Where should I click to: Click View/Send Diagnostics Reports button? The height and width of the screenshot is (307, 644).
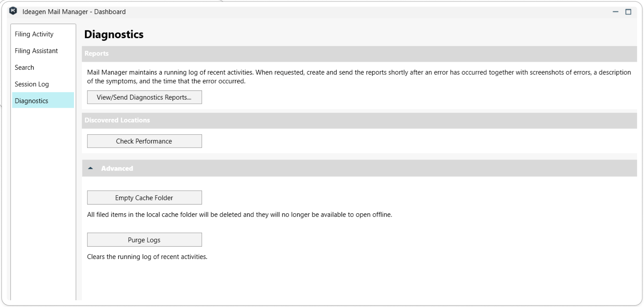click(x=144, y=97)
